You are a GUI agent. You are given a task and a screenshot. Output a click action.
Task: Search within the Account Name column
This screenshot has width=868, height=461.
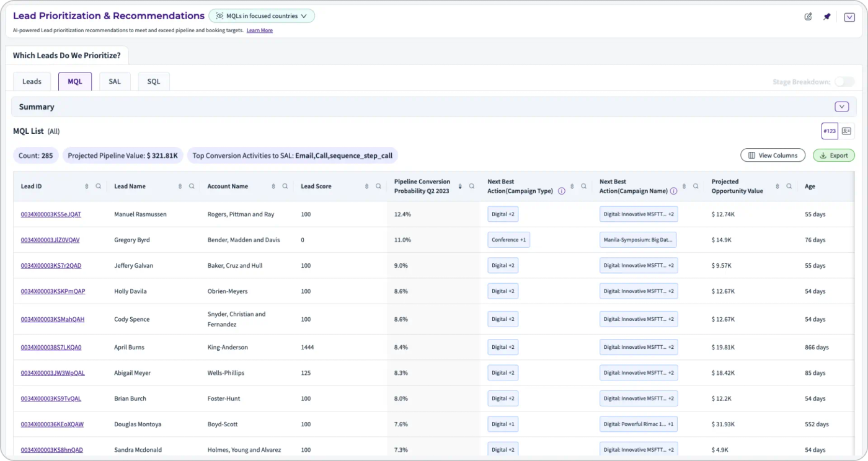coord(285,187)
